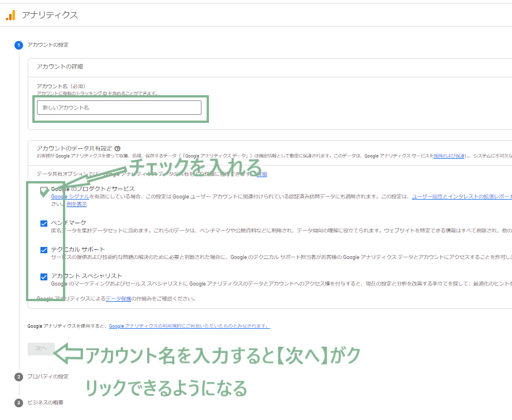Focus the 新しいアカウント名 input field
Viewport: 512px width, 420px height.
click(x=119, y=108)
